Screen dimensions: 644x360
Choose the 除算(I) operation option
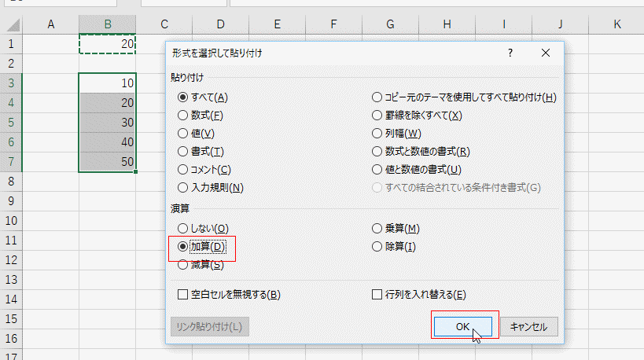pyautogui.click(x=377, y=247)
